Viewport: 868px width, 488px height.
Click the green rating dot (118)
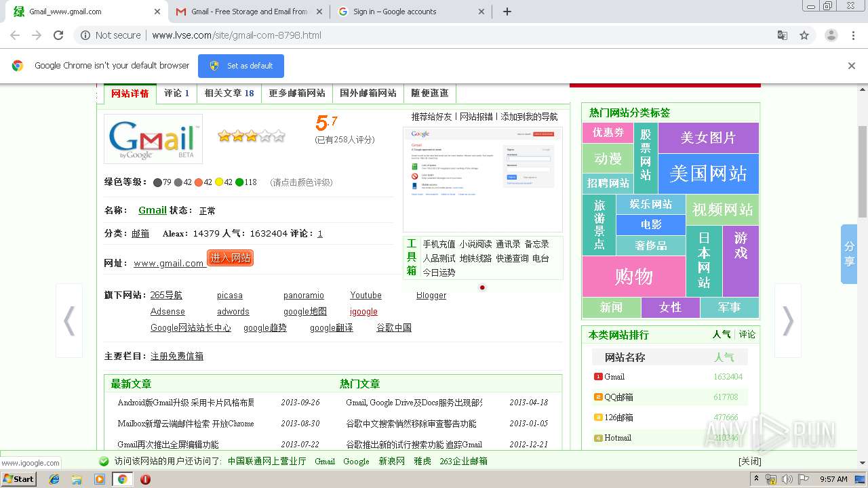point(239,182)
